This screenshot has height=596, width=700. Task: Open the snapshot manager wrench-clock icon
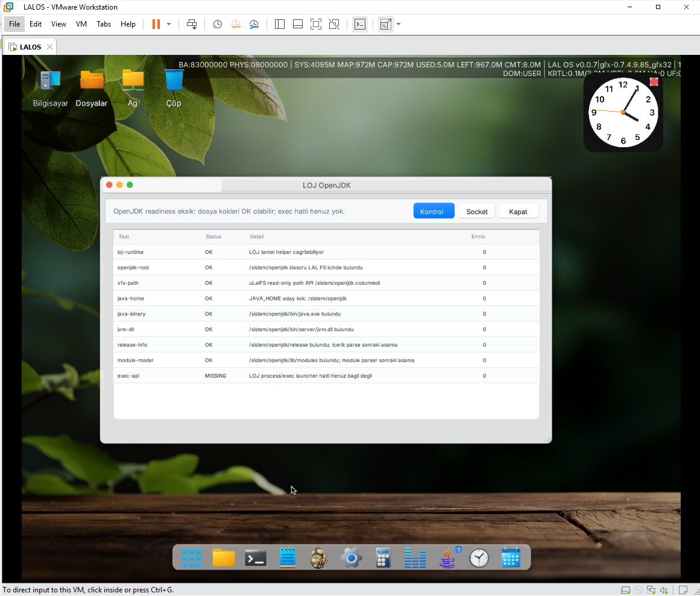coord(254,24)
